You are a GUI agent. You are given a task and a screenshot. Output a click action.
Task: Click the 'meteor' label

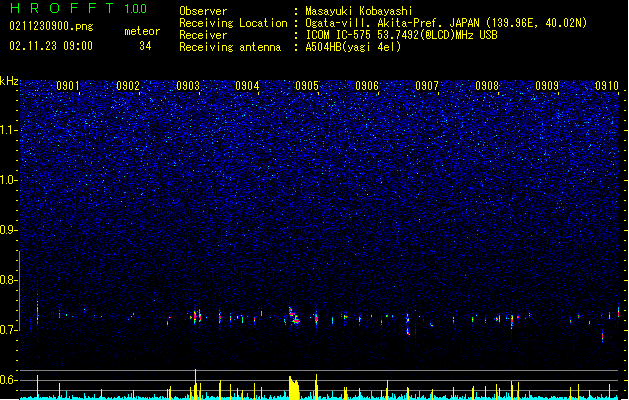(x=142, y=31)
